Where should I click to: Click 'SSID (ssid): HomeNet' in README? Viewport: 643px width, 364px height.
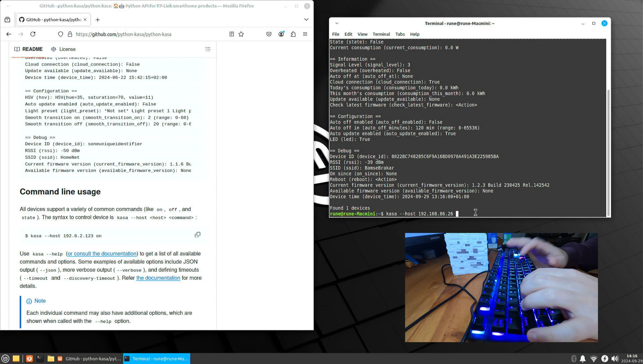pyautogui.click(x=52, y=157)
